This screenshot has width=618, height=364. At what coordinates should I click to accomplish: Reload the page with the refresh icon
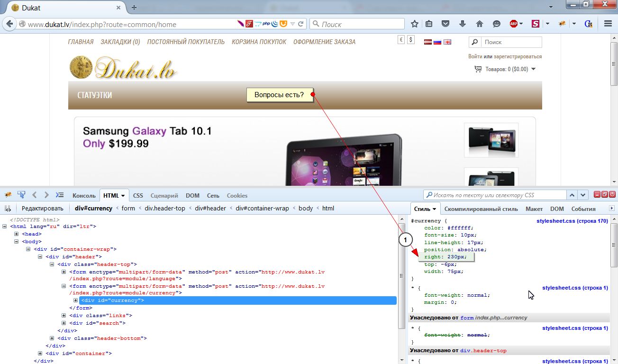point(300,24)
